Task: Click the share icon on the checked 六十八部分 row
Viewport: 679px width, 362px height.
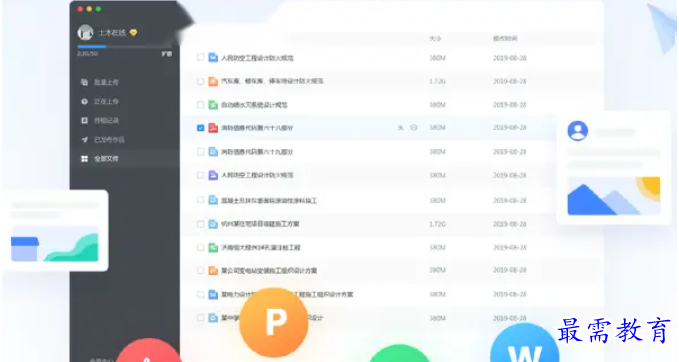Action: point(401,128)
